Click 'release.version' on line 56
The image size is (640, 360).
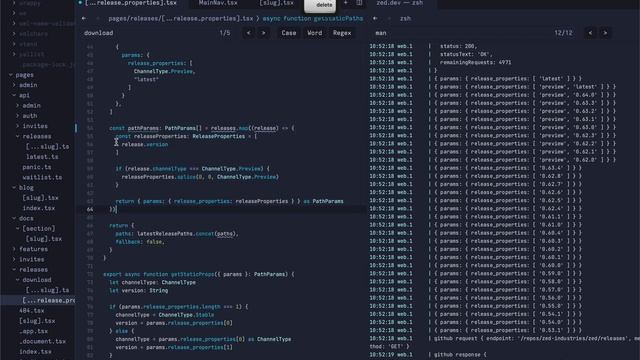pos(144,144)
